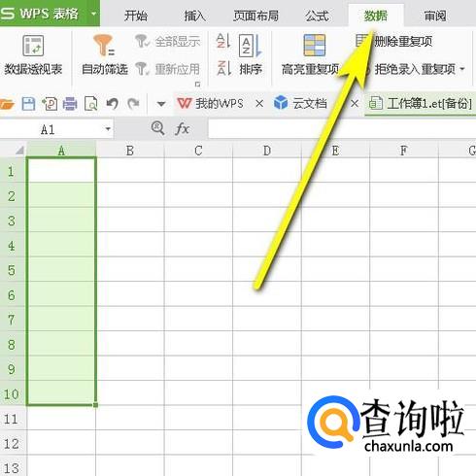Screen dimensions: 476x476
Task: Close the 我的WPS document tab
Action: (x=259, y=104)
